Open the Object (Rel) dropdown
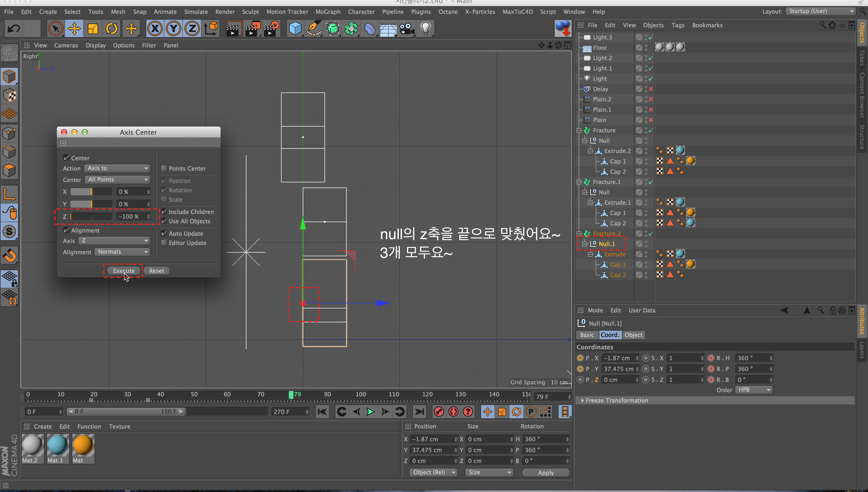 434,472
